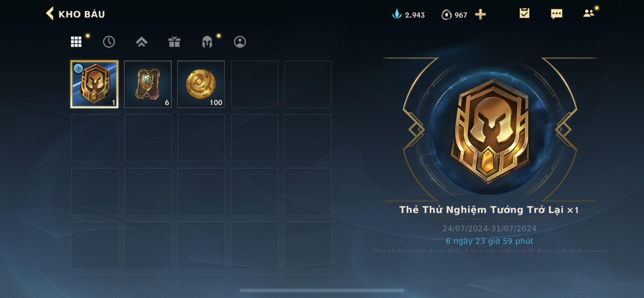This screenshot has height=298, width=644.
Task: Tap the plus to add Wild Cores
Action: (480, 15)
